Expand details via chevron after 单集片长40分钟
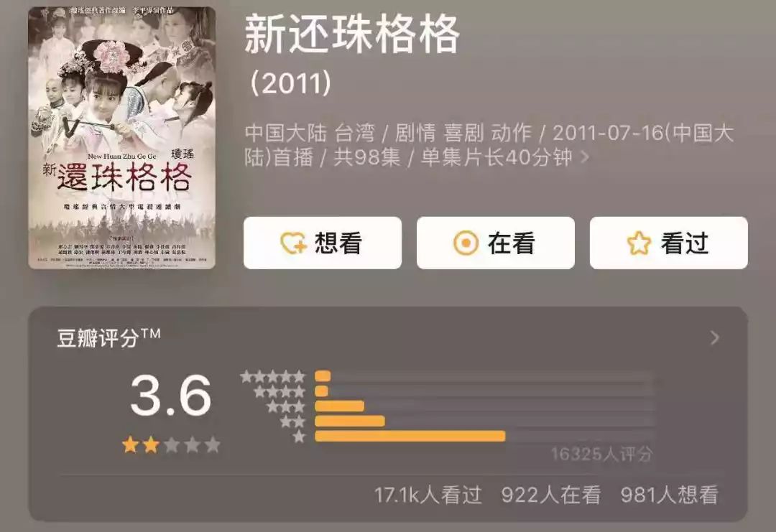This screenshot has width=776, height=532. coord(585,157)
